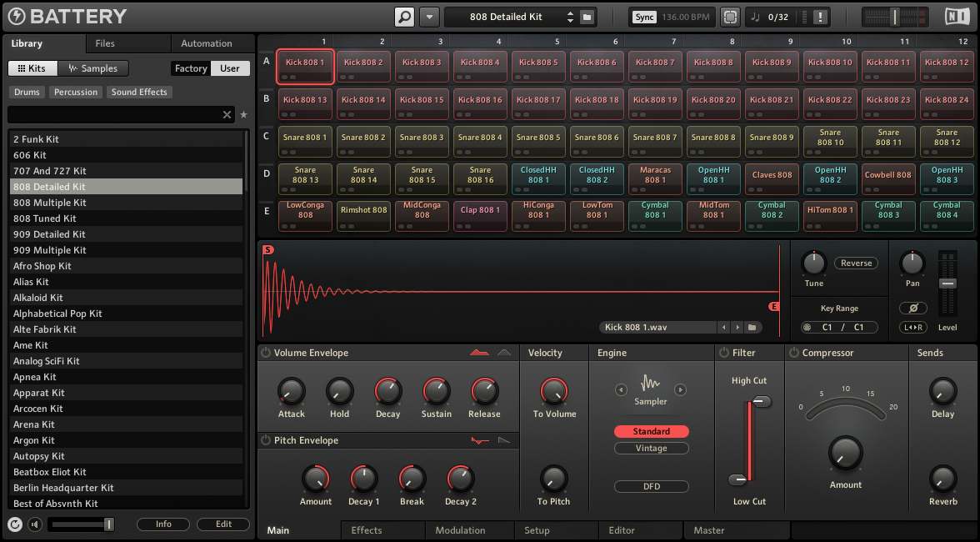Image resolution: width=980 pixels, height=542 pixels.
Task: Select the 909 Detailed Kit list entry
Action: [127, 233]
